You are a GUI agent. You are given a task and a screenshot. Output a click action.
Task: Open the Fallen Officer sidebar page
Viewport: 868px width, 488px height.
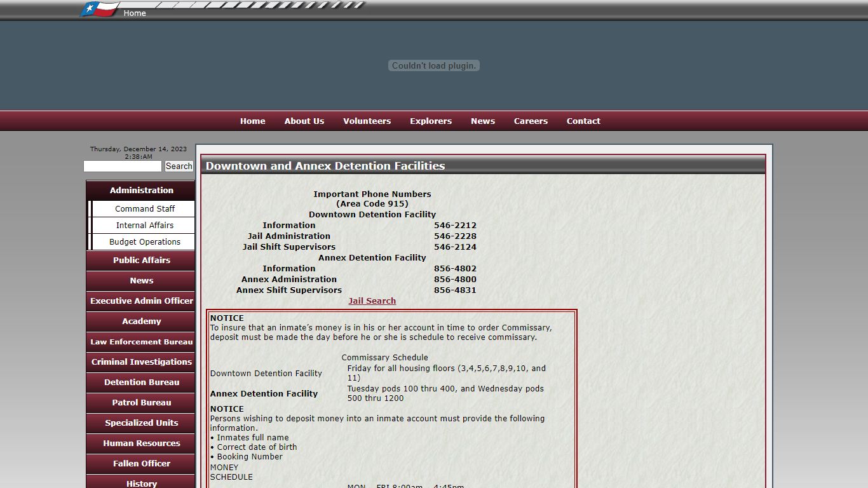pos(141,464)
